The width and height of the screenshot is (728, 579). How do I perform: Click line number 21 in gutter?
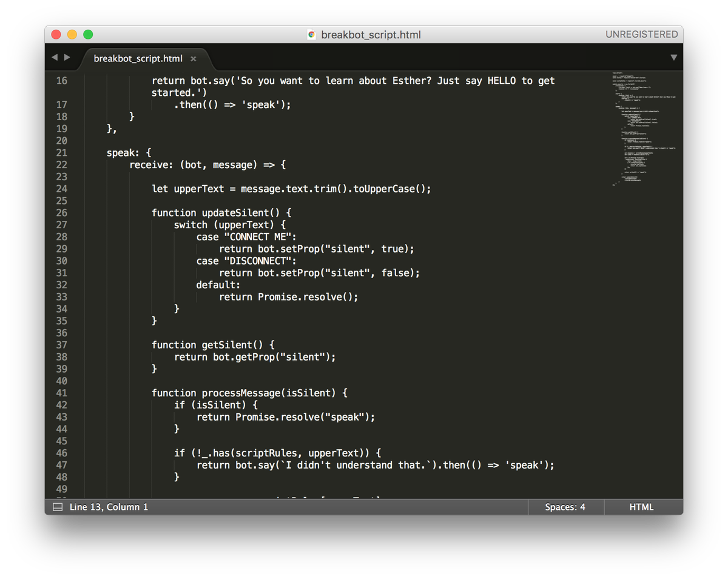coord(61,153)
